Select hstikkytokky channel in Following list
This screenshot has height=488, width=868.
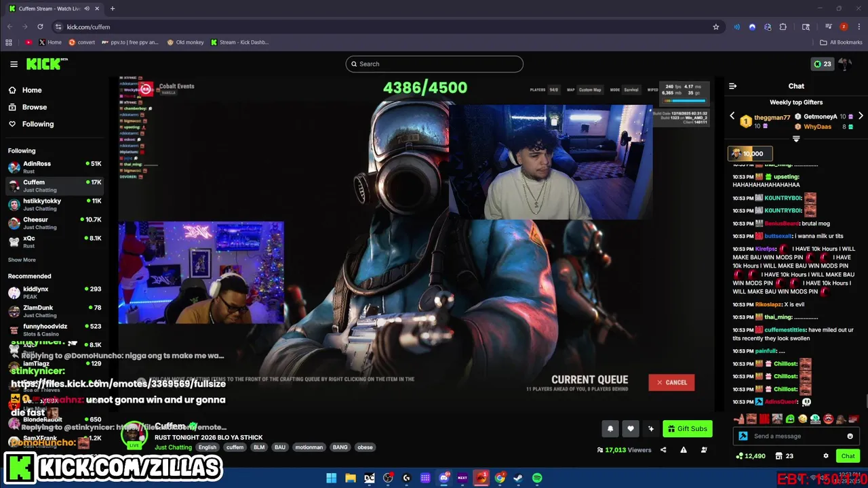(54, 204)
